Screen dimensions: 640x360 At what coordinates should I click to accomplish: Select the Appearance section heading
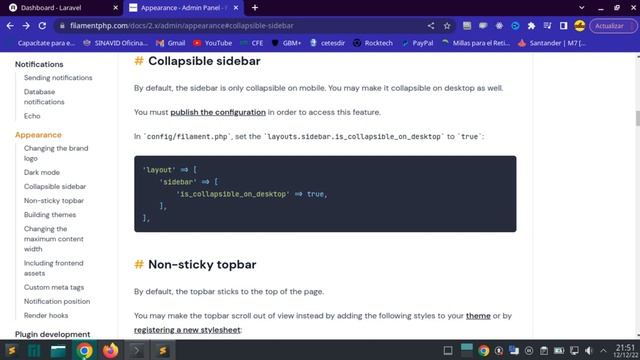(x=38, y=135)
